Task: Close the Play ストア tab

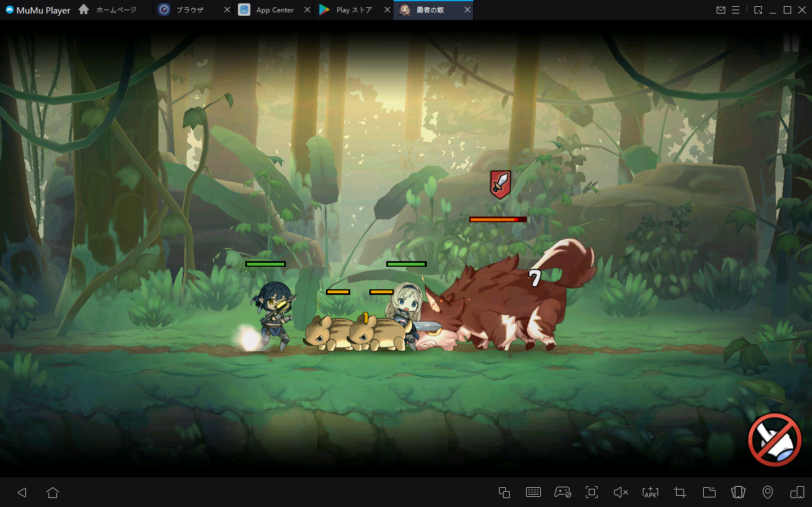Action: point(387,10)
